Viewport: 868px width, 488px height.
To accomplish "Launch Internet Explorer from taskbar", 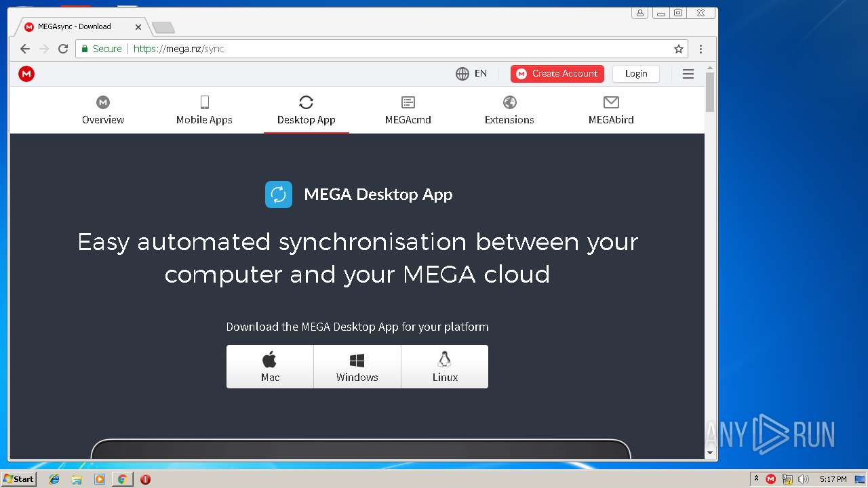I will pyautogui.click(x=54, y=479).
